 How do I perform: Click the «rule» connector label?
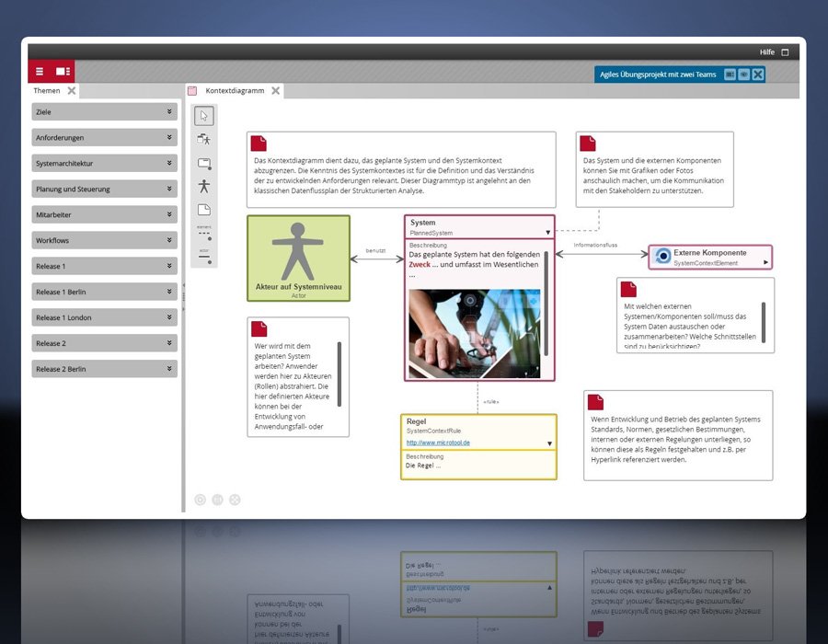[x=491, y=402]
